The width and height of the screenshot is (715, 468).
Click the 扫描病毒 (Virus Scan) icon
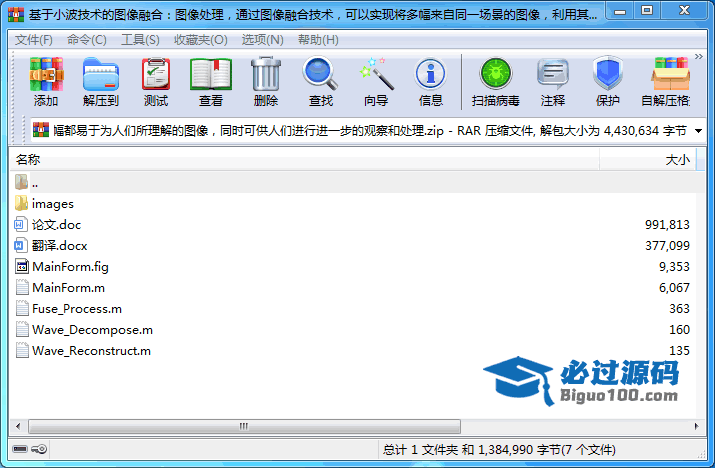pyautogui.click(x=496, y=73)
